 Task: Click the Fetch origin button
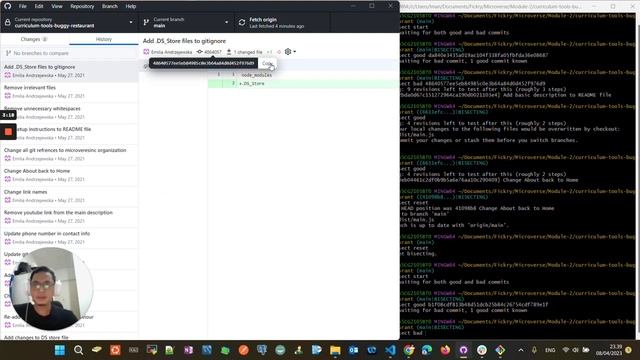tap(282, 22)
